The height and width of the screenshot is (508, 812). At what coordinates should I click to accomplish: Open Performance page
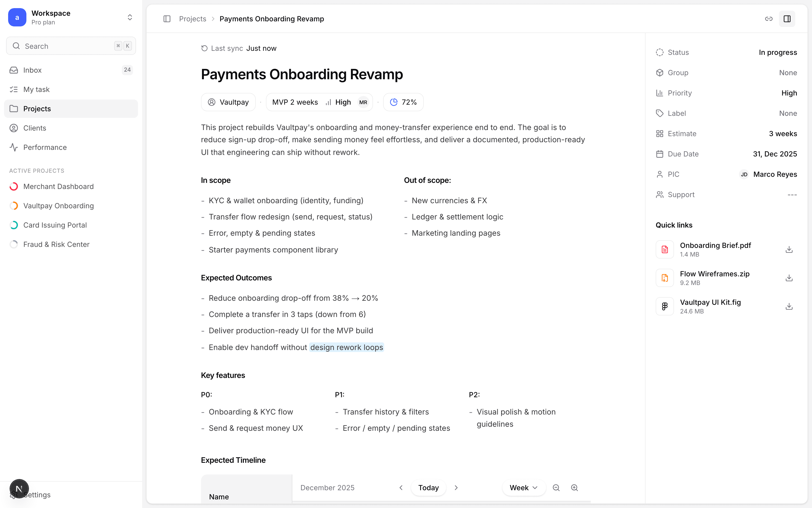[71, 147]
